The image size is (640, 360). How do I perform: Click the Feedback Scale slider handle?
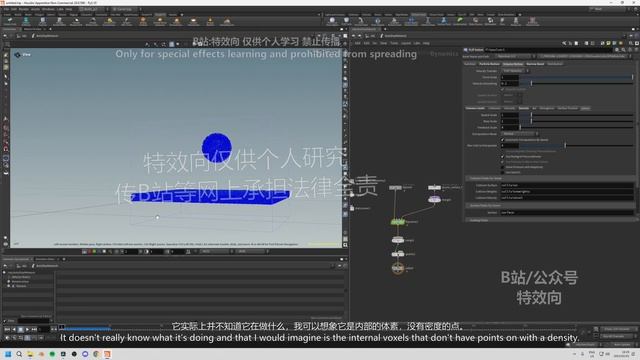[520, 127]
